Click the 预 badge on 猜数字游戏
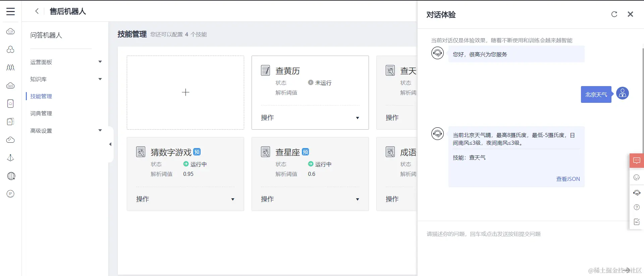This screenshot has height=276, width=644. coord(197,152)
